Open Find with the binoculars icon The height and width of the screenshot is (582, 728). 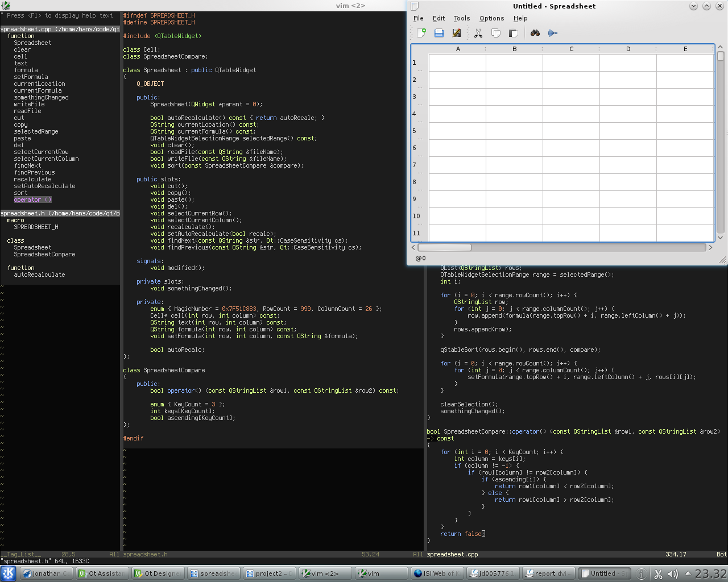(535, 33)
